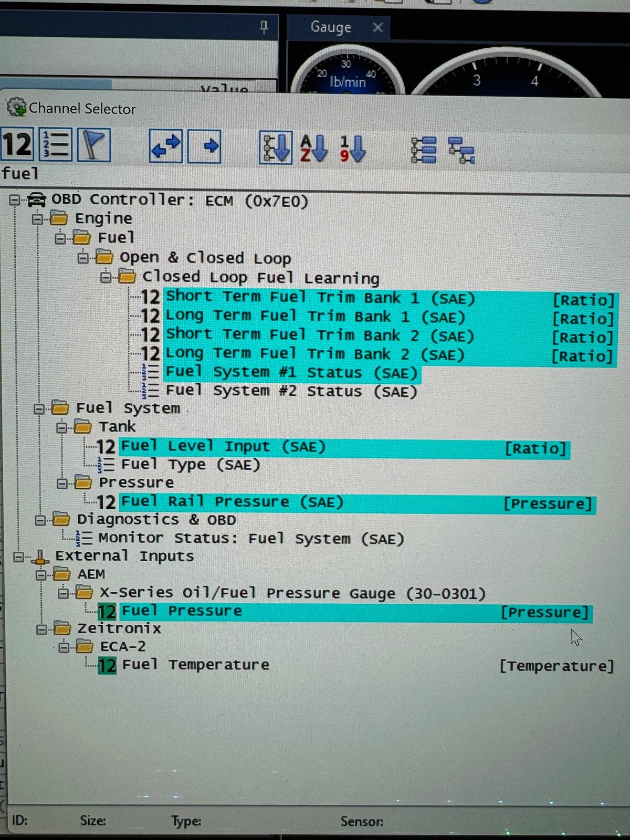
Task: Collapse the Fuel folder under Engine
Action: point(60,238)
